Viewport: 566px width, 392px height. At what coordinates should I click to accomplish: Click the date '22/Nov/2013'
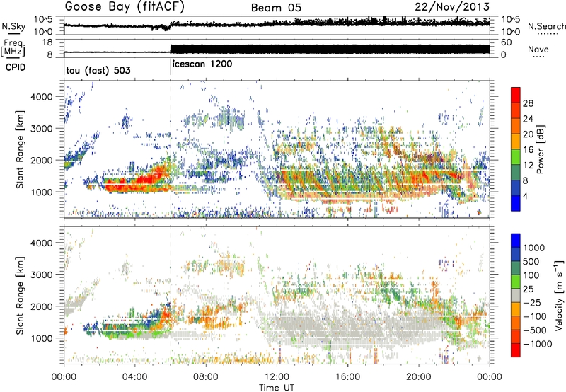tap(452, 6)
